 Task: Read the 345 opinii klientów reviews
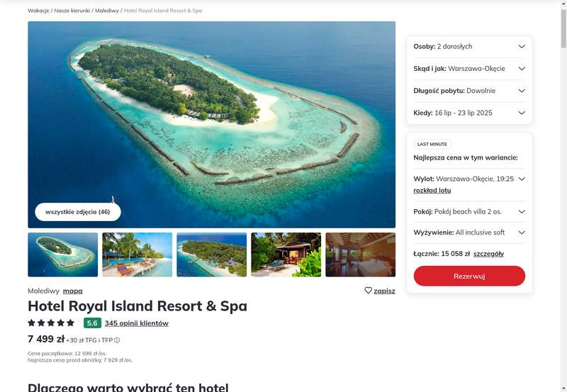point(137,323)
